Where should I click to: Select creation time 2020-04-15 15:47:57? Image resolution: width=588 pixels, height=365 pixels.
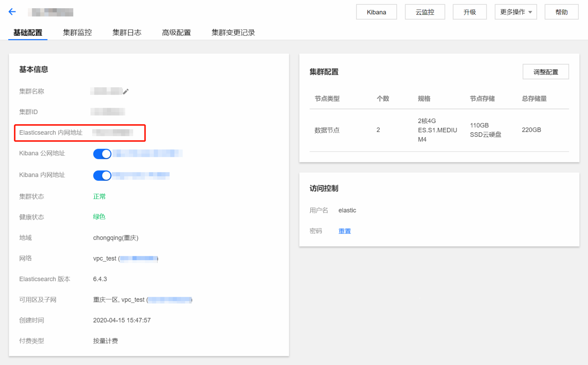point(122,320)
